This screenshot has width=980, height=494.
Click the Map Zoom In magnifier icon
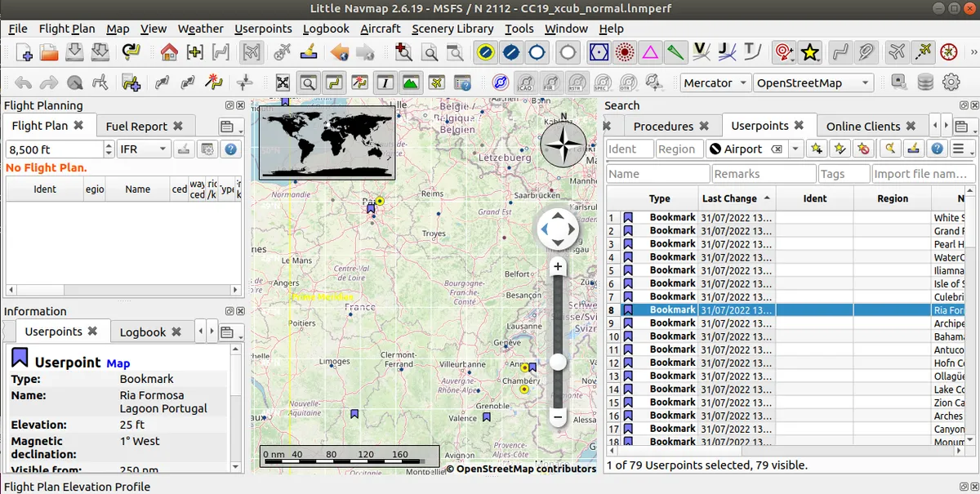pyautogui.click(x=403, y=53)
